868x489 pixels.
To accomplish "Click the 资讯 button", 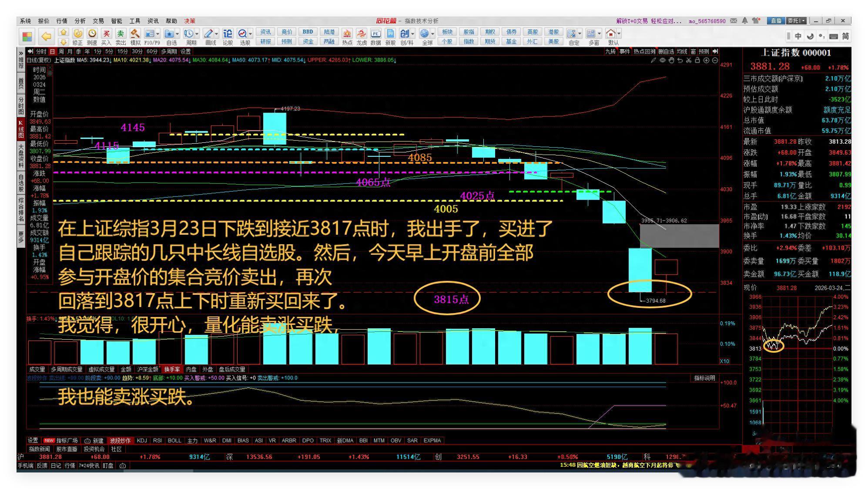I will click(265, 32).
